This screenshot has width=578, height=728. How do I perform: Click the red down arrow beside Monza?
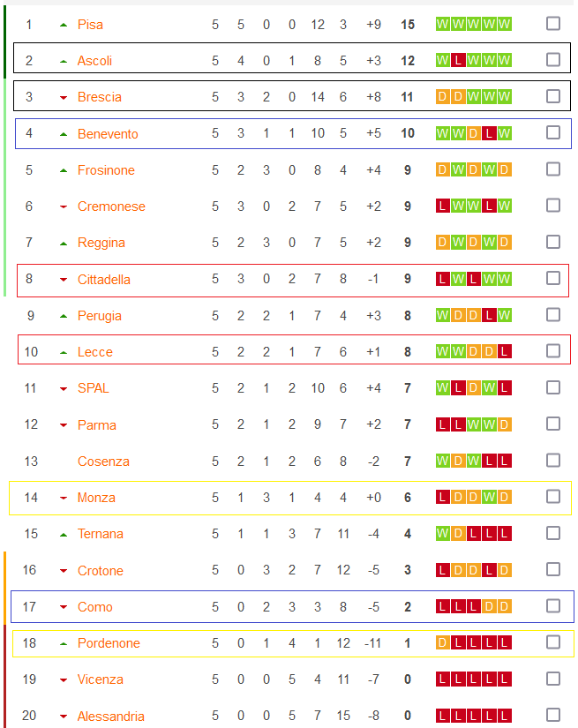(x=64, y=499)
